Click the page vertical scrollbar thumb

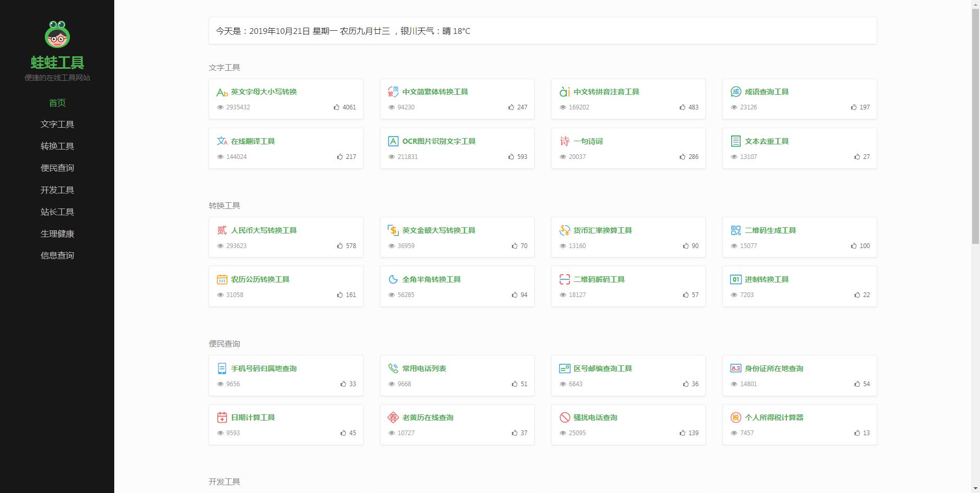(x=975, y=125)
